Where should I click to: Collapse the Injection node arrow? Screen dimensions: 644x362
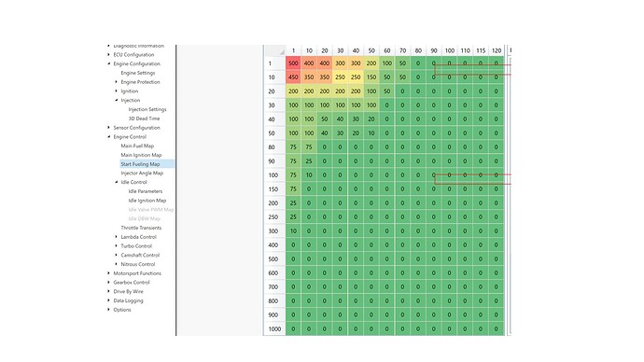pos(117,100)
